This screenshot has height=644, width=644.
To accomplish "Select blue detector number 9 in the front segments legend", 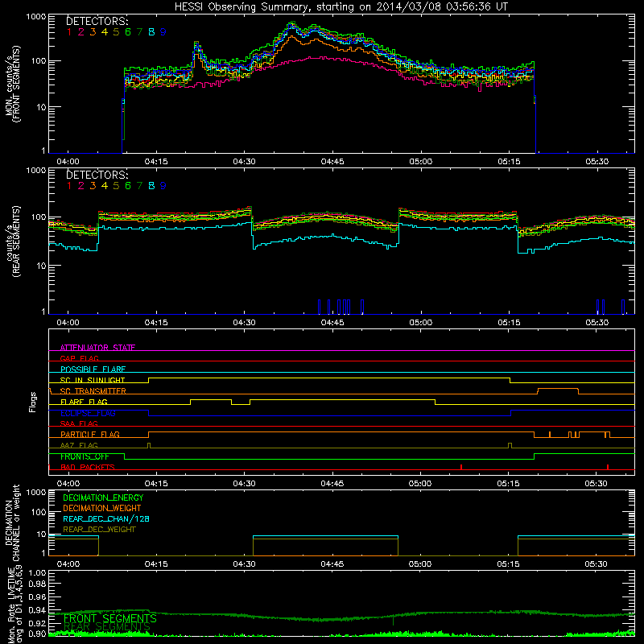I will coord(163,31).
